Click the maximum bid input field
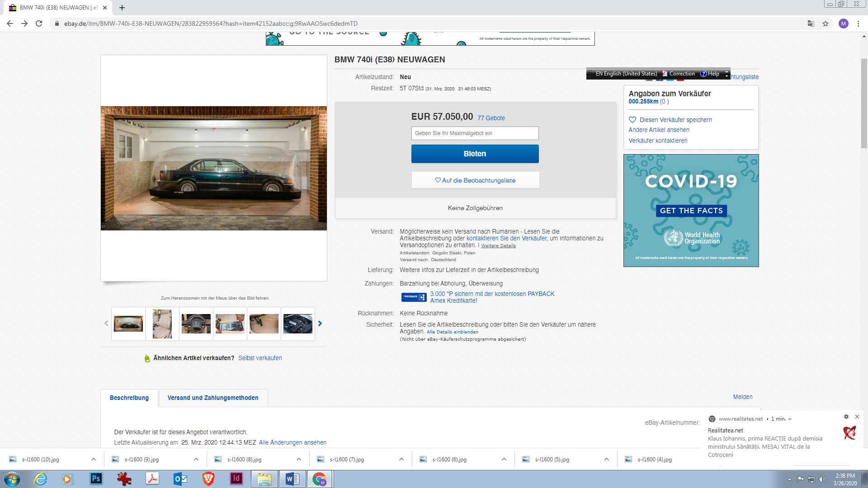 [475, 133]
